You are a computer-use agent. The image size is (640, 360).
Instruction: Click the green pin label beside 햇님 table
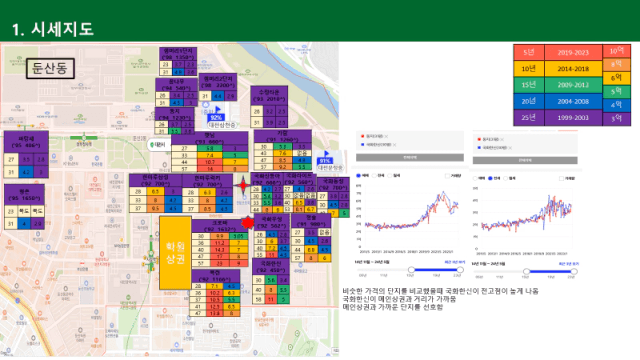point(158,145)
